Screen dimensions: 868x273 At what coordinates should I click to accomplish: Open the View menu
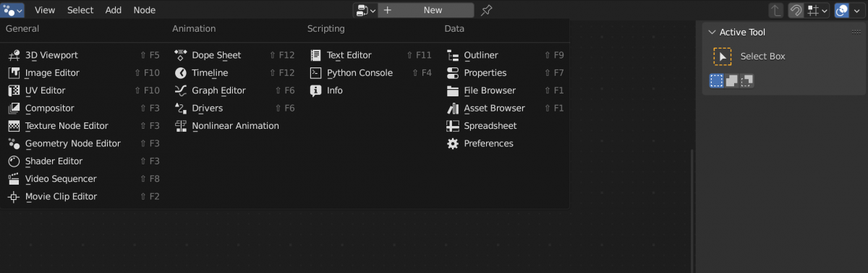coord(45,10)
